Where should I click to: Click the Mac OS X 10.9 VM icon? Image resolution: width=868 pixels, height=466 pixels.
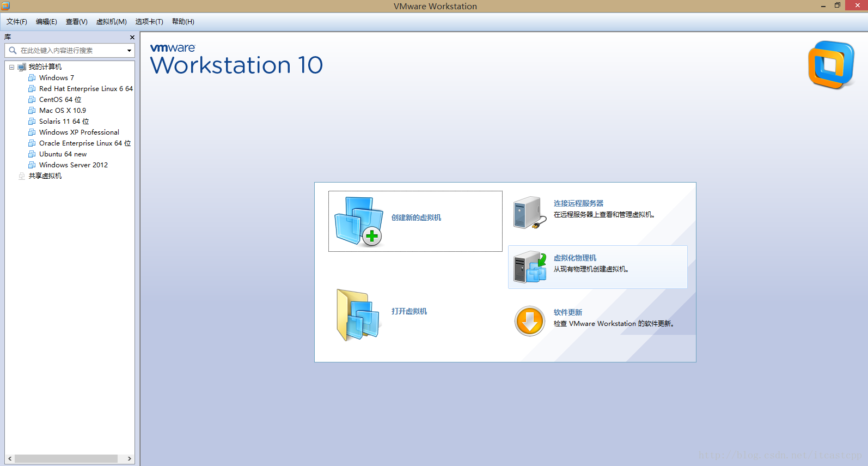click(32, 110)
